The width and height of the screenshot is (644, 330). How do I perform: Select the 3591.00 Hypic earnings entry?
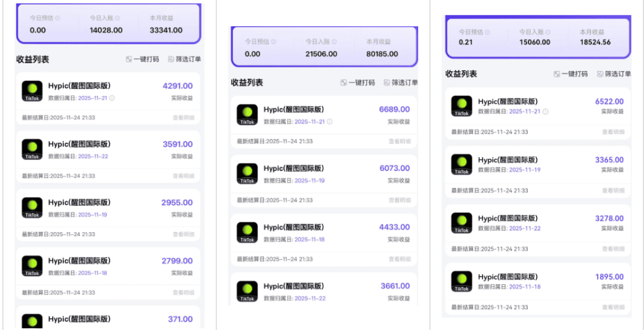click(x=107, y=149)
